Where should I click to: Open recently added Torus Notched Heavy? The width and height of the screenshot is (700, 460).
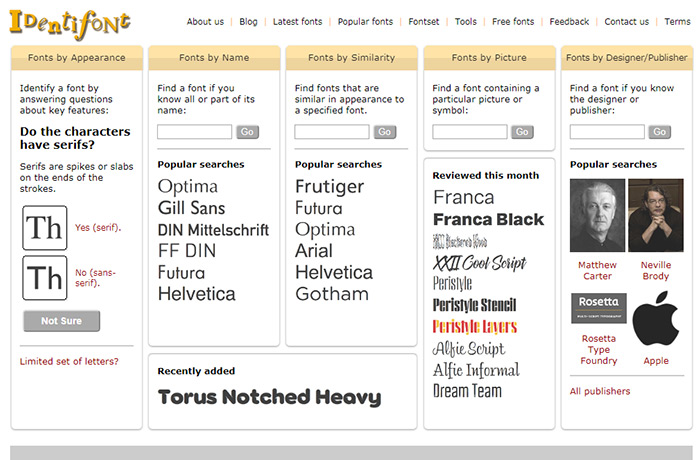point(269,397)
